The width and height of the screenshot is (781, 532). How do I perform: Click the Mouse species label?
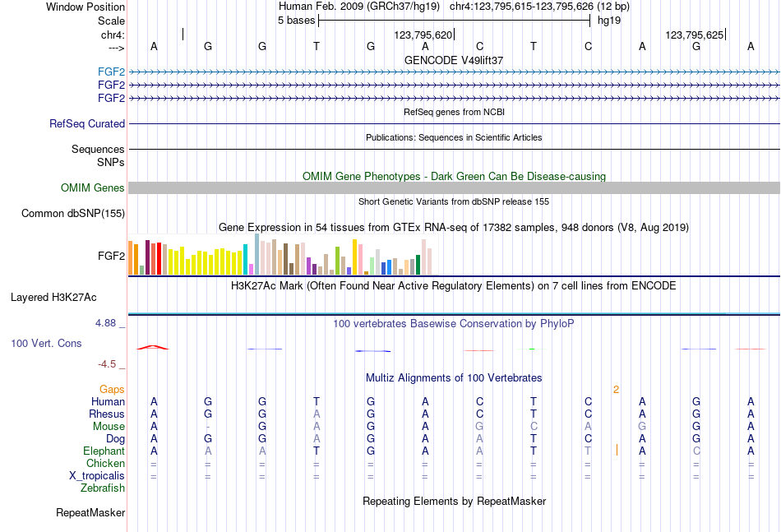109,427
